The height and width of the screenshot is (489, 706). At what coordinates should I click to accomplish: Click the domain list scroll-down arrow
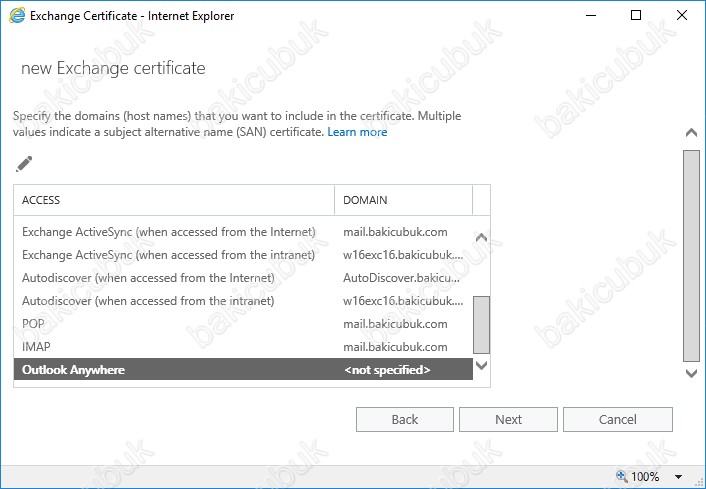tap(481, 365)
